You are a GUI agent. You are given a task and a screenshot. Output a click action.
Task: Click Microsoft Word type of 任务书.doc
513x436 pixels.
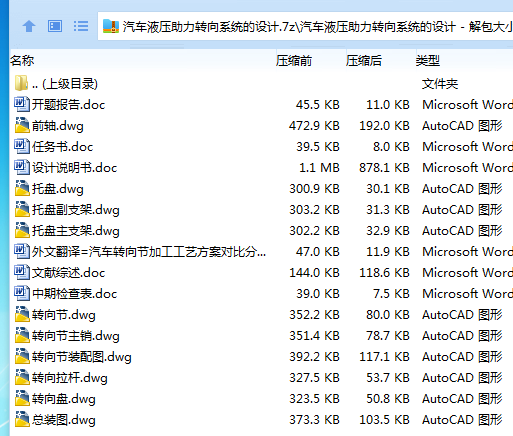(x=467, y=147)
